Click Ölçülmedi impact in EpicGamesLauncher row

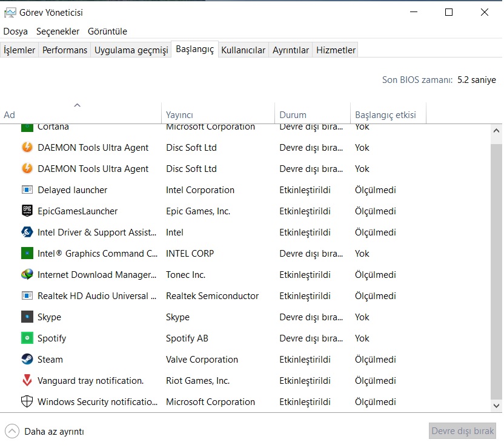[x=375, y=211]
